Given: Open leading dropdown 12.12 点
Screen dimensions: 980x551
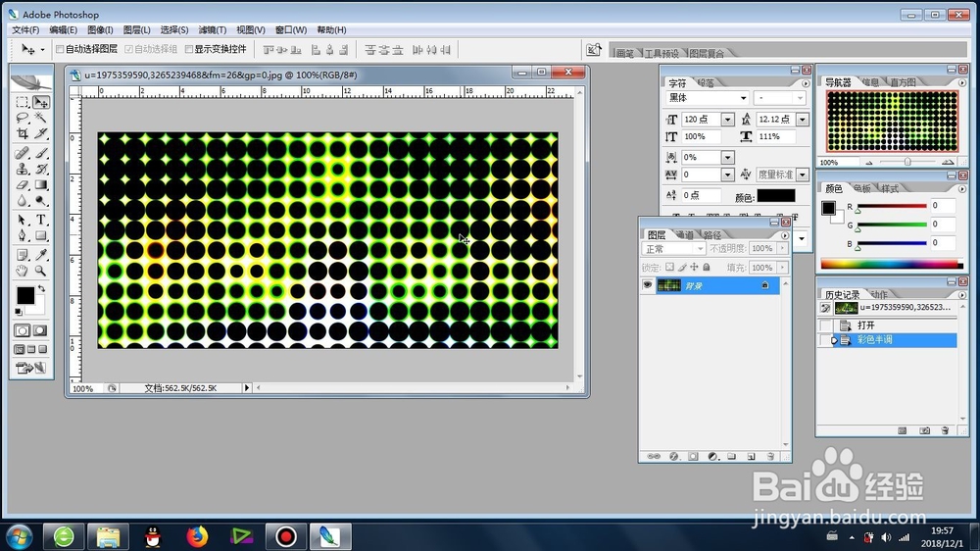Looking at the screenshot, I should (x=803, y=120).
